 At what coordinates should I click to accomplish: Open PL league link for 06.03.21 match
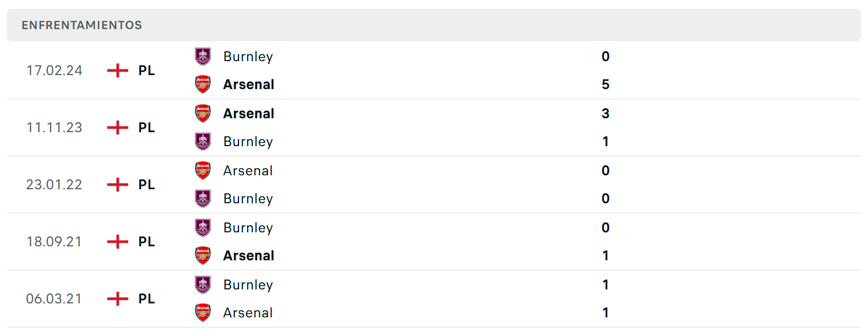coord(146,299)
